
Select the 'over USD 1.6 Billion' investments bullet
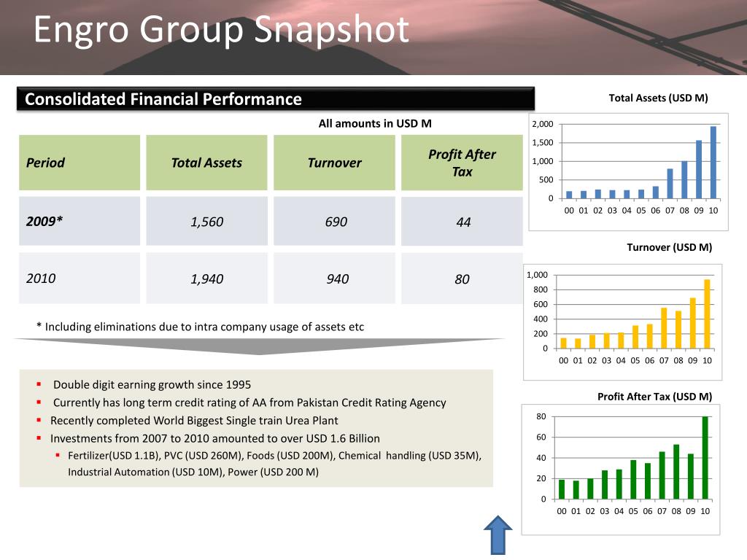(215, 438)
